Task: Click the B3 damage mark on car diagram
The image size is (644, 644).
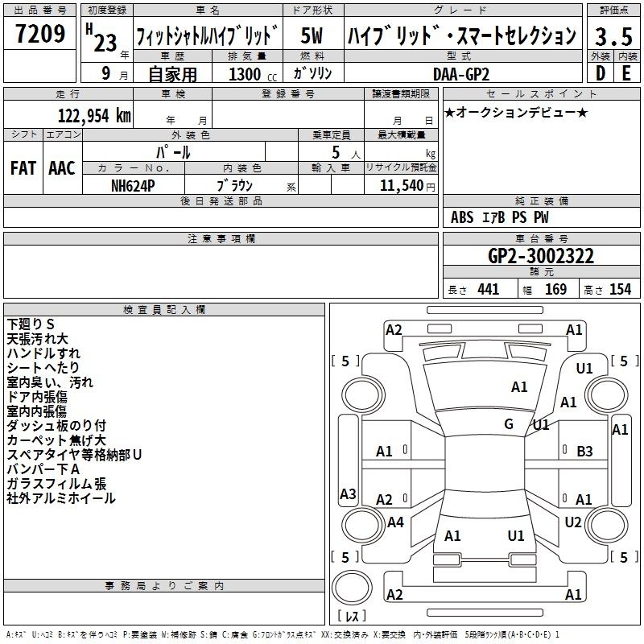Action: (584, 452)
